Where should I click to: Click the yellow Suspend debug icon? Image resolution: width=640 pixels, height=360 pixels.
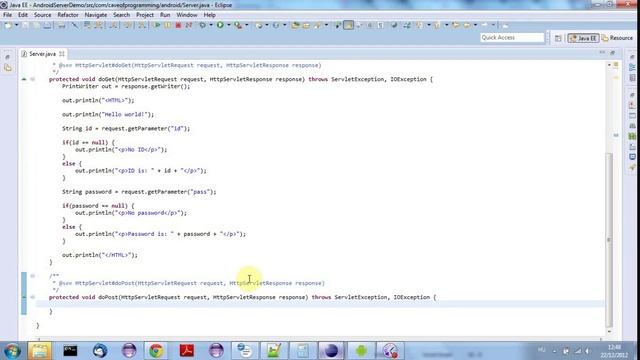[x=168, y=25]
